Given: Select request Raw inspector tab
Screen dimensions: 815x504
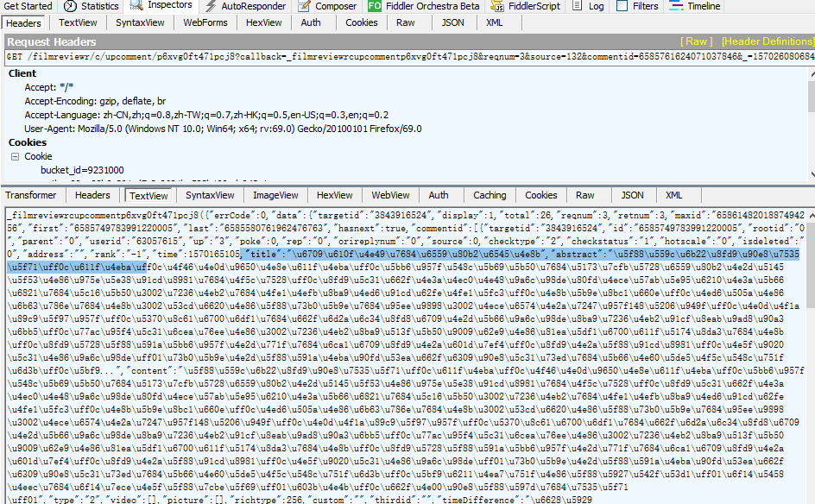Looking at the screenshot, I should click(x=405, y=22).
